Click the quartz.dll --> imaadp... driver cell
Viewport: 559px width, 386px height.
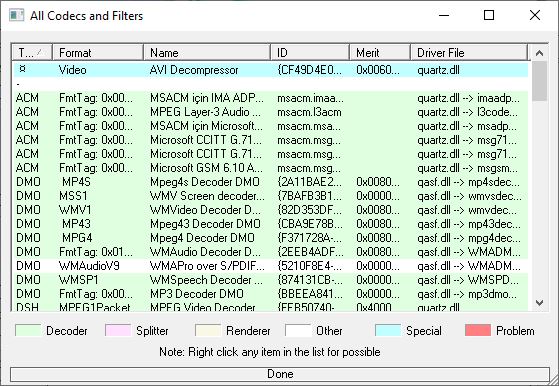pos(468,98)
